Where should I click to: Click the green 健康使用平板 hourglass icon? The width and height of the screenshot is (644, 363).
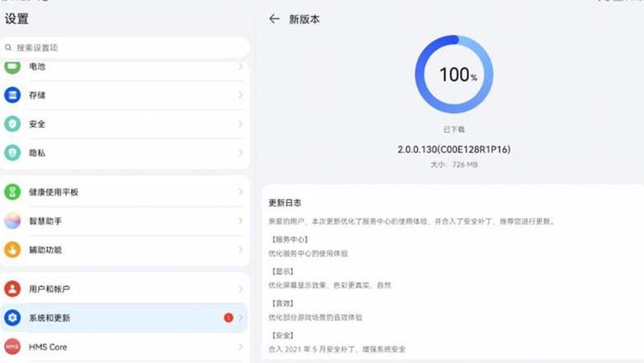point(12,192)
